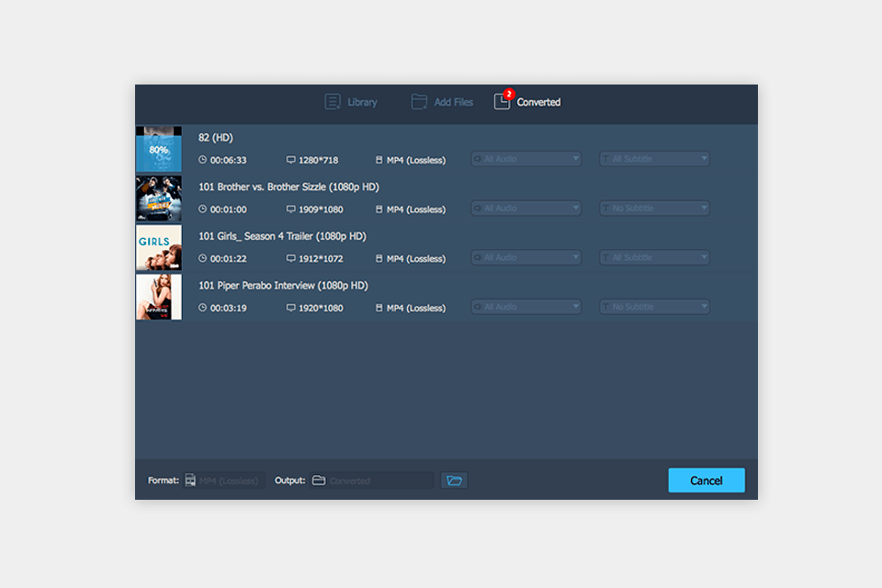Click resolution monitor icon showing 1909*1080

pos(291,209)
